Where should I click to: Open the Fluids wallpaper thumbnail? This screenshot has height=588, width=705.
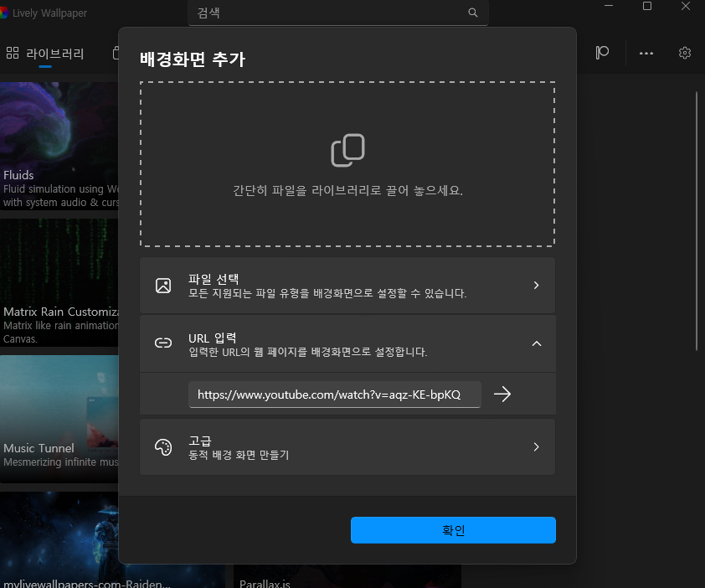click(x=59, y=126)
